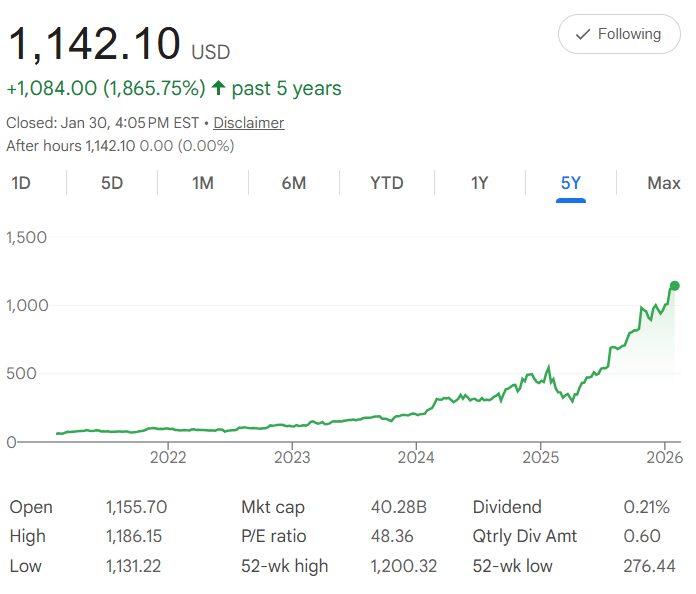Viewport: 696px width, 594px height.
Task: Click the active 5Y tab
Action: coord(571,183)
